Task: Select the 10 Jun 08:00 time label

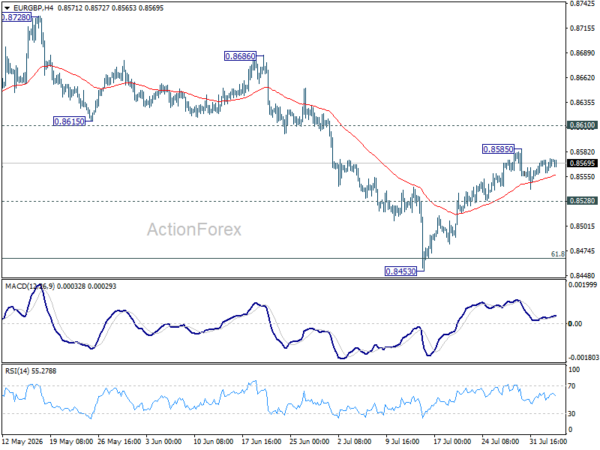Action: point(213,441)
